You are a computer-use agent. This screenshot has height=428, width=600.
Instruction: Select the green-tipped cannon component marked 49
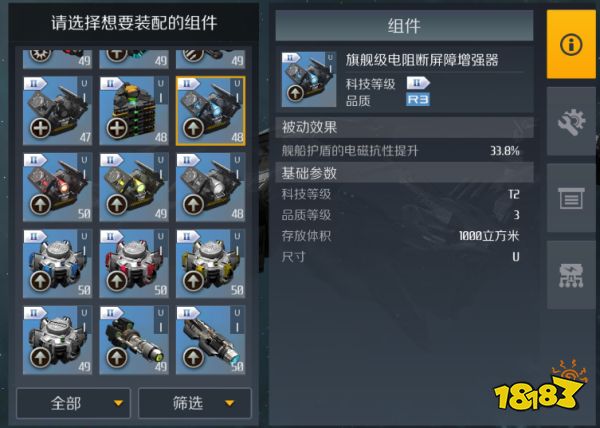134,340
